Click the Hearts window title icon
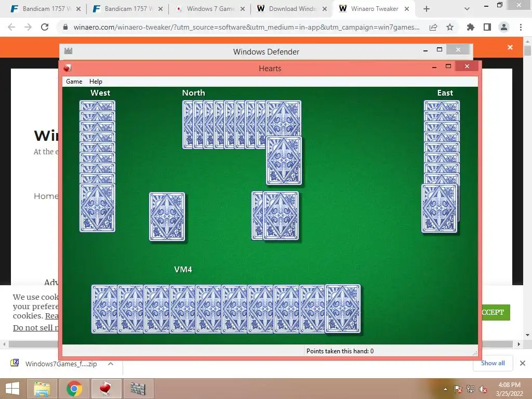 click(x=68, y=68)
